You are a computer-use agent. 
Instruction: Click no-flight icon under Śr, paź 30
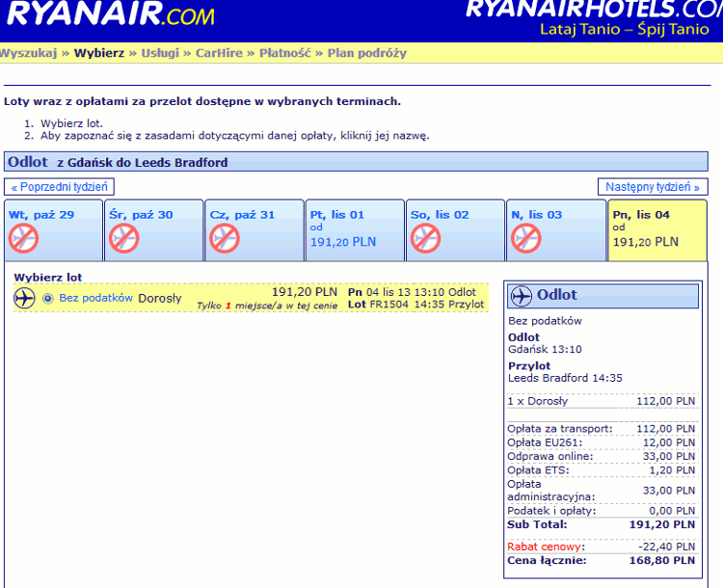(x=123, y=238)
